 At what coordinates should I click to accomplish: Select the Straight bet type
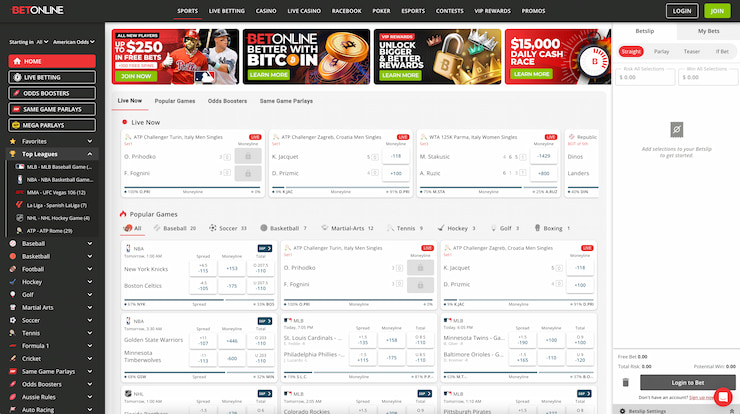pyautogui.click(x=631, y=51)
